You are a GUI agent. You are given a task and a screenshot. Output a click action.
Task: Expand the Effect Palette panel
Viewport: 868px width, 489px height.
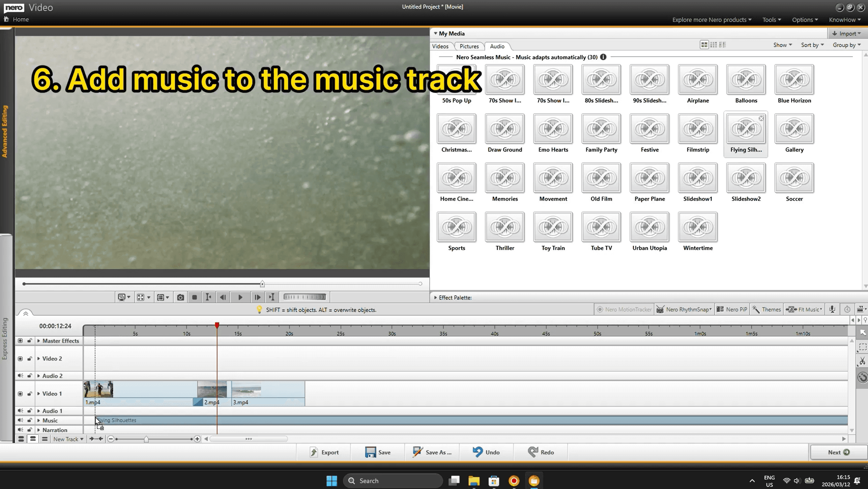click(x=435, y=297)
